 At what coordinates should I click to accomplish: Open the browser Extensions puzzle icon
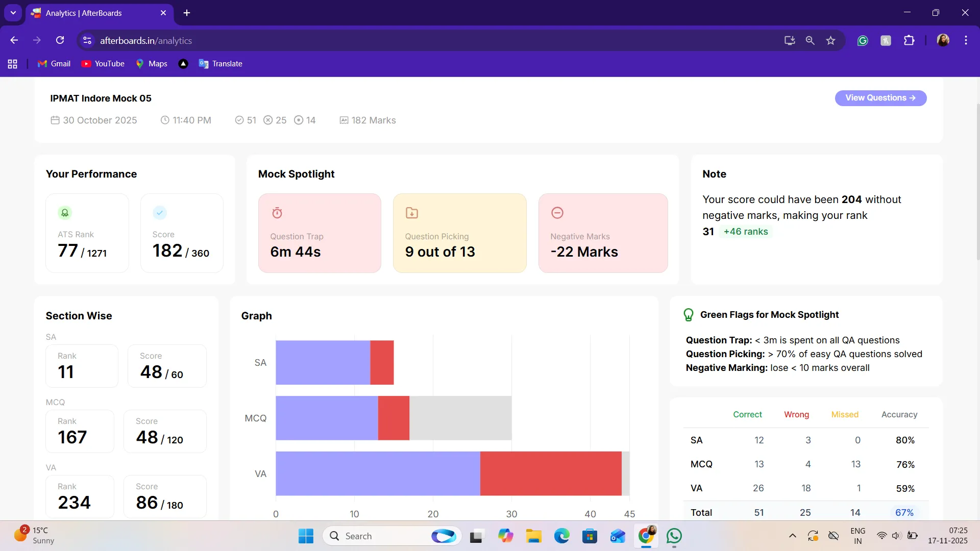[x=909, y=41]
